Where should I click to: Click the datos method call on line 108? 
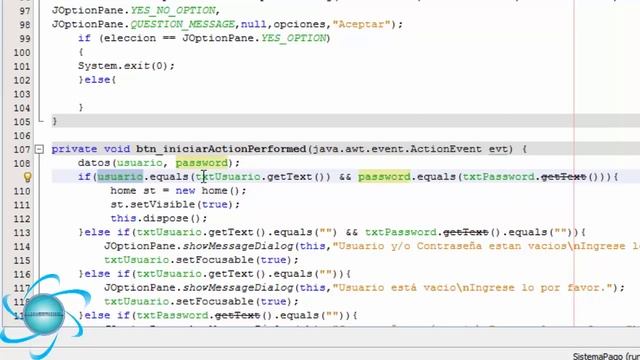[x=94, y=163]
